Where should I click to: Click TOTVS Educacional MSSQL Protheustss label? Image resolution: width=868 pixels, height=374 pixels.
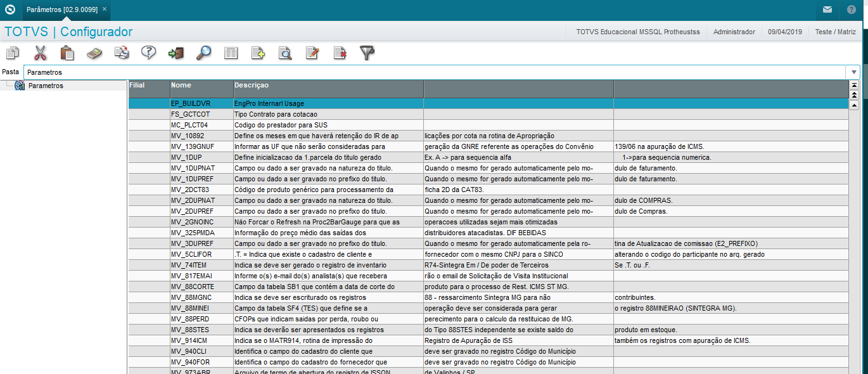pos(638,32)
